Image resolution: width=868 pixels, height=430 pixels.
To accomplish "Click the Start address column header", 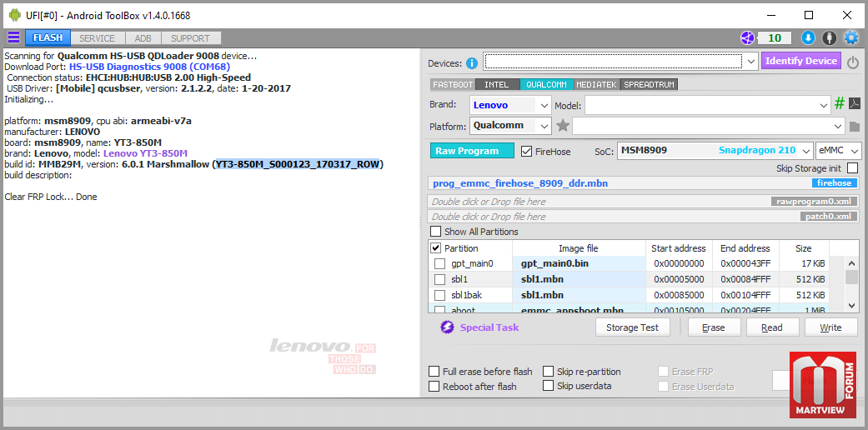I will (x=679, y=248).
